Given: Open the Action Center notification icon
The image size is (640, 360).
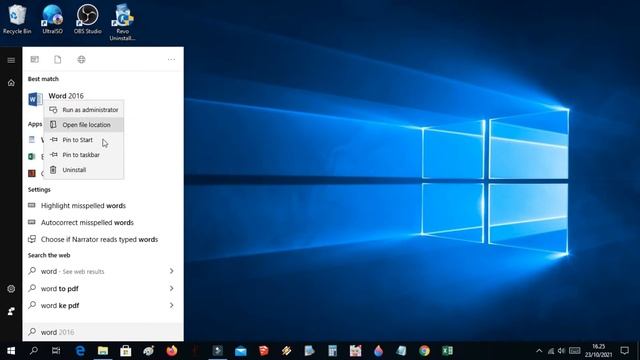Looking at the screenshot, I should tap(624, 351).
